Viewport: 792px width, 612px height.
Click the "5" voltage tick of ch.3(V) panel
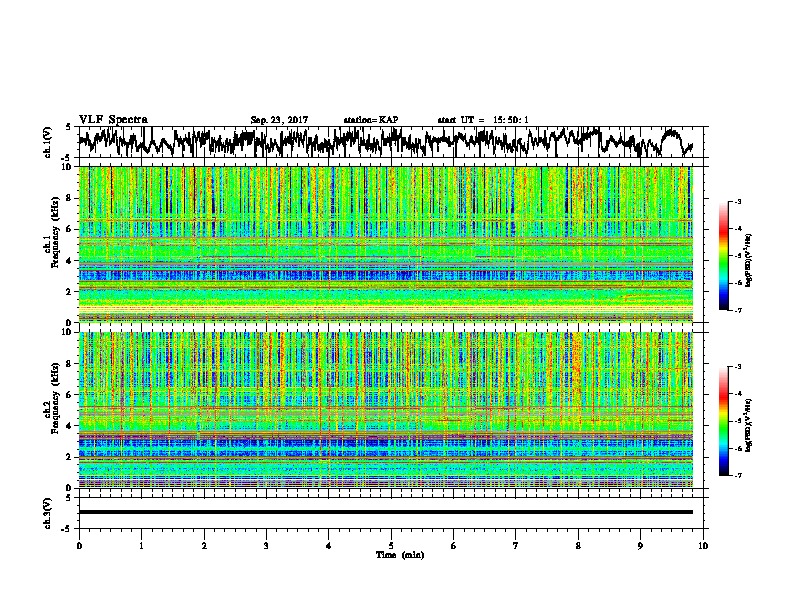[x=68, y=498]
